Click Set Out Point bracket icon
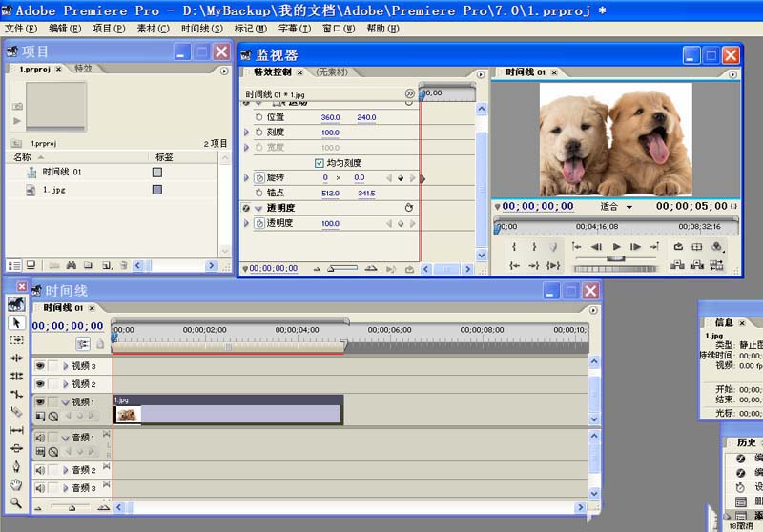 [x=534, y=247]
